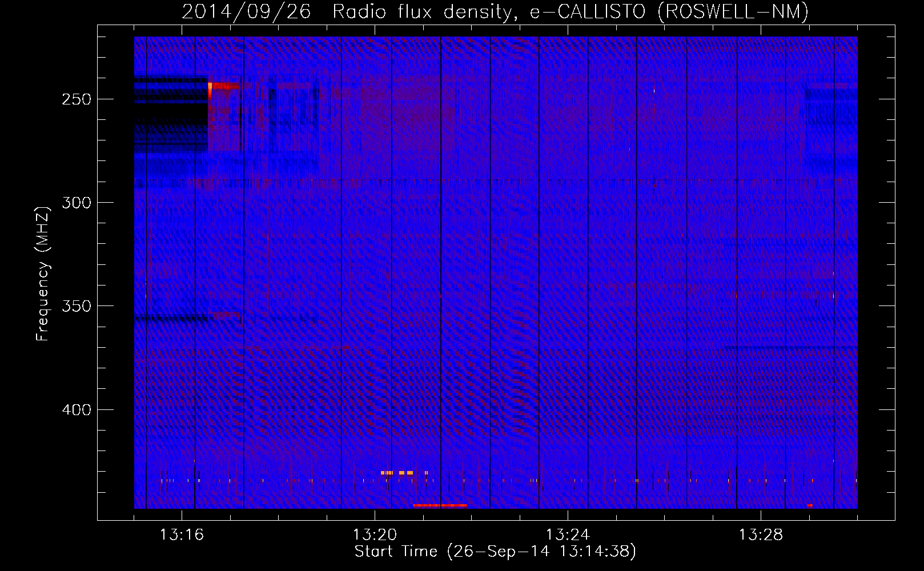Click the 13:16 time tick label

(x=182, y=535)
